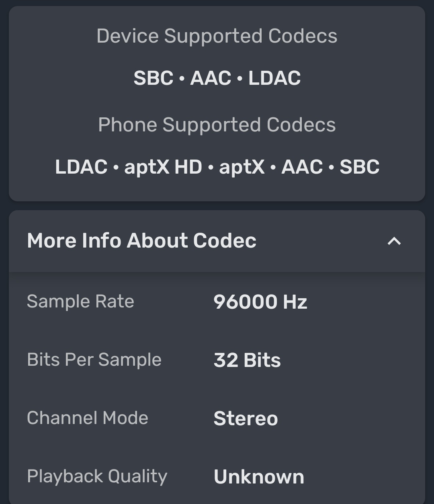This screenshot has width=434, height=504.
Task: Click the Sample Rate label
Action: coord(80,301)
